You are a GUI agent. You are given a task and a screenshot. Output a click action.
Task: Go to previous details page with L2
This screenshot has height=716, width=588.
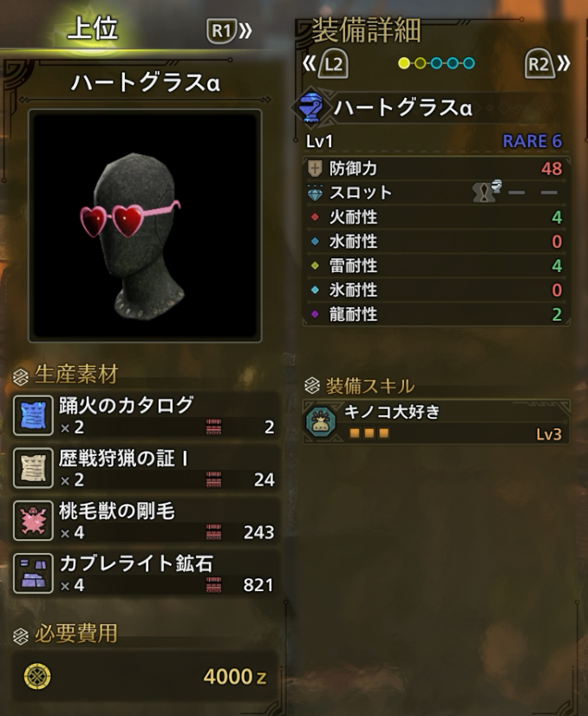(326, 64)
